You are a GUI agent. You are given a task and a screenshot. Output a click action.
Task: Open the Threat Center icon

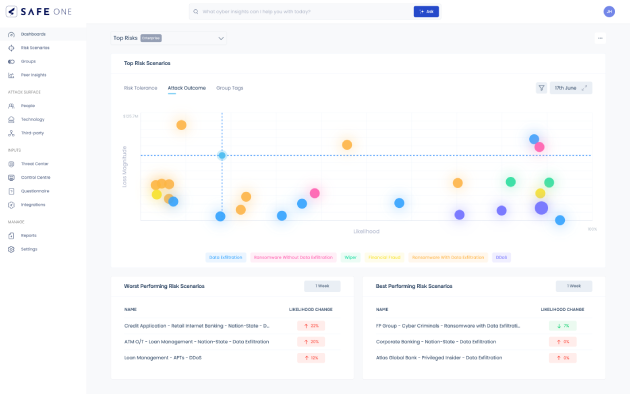[11, 164]
